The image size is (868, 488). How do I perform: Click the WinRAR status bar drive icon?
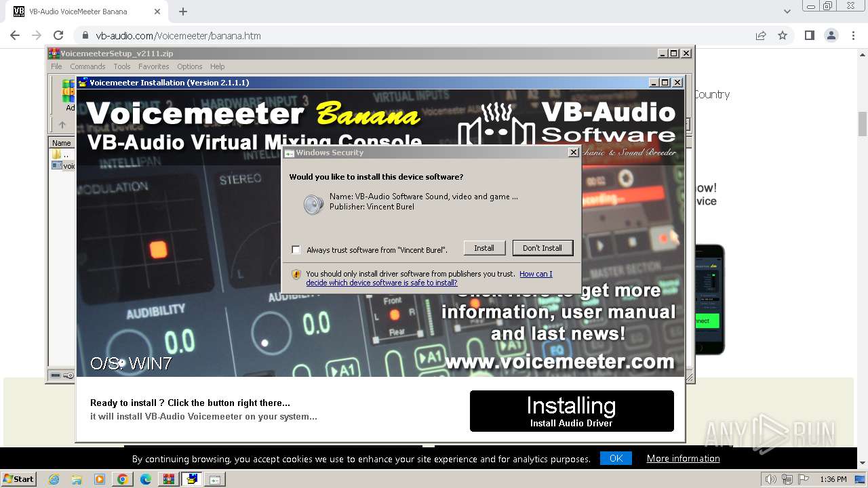(56, 375)
